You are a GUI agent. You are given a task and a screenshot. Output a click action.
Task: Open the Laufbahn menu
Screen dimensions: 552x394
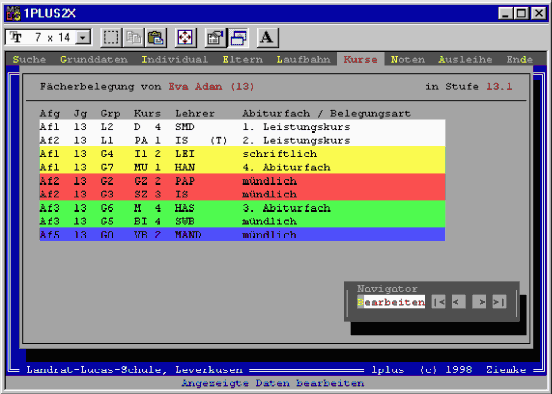[303, 60]
